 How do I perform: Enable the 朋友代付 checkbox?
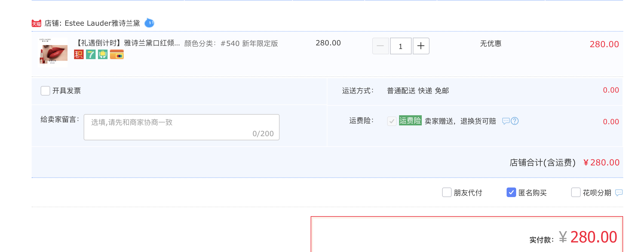coord(447,192)
